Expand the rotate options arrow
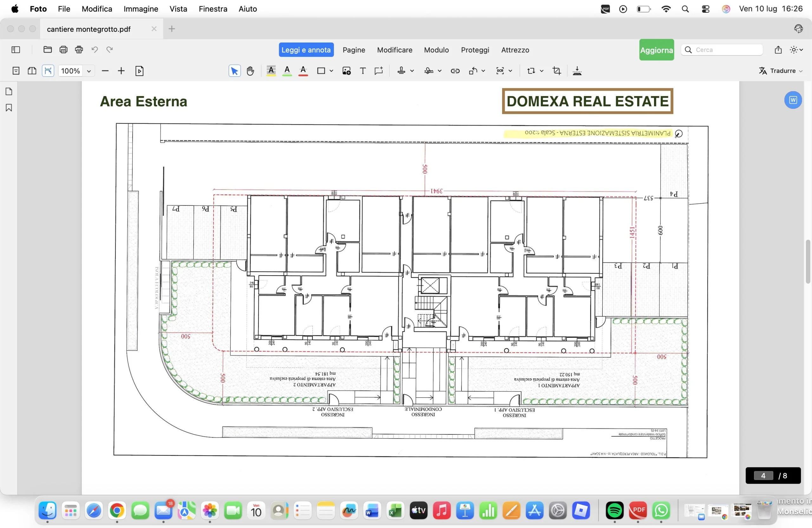Image resolution: width=812 pixels, height=528 pixels. pyautogui.click(x=483, y=71)
